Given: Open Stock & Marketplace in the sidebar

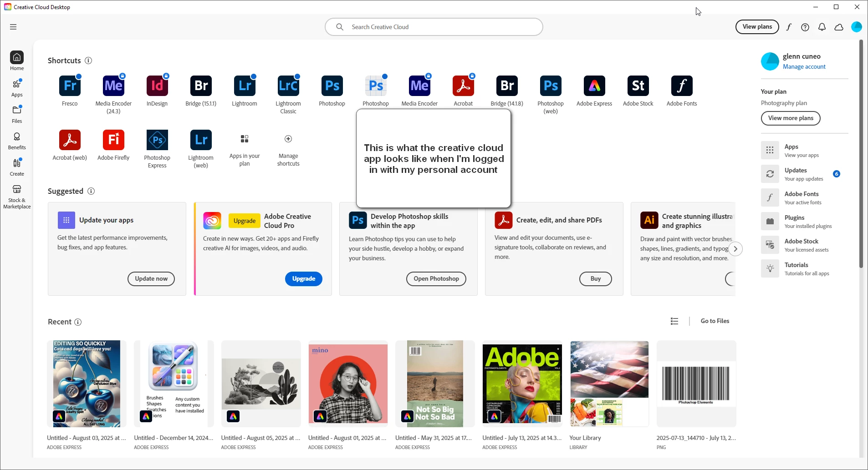Looking at the screenshot, I should point(17,197).
